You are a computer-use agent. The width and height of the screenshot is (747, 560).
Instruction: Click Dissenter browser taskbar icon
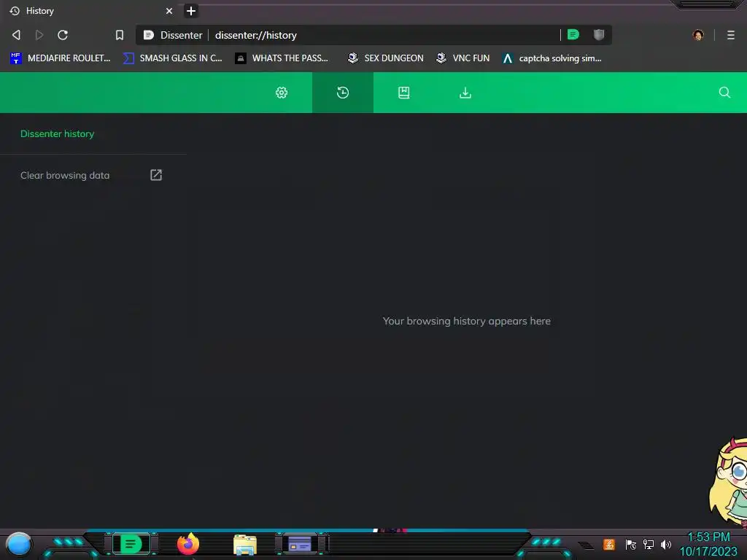(x=131, y=544)
